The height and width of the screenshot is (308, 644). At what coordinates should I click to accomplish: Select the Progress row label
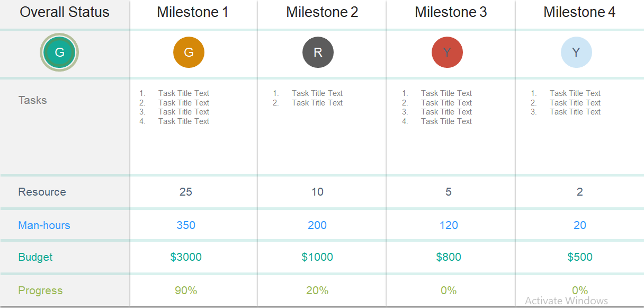coord(40,291)
